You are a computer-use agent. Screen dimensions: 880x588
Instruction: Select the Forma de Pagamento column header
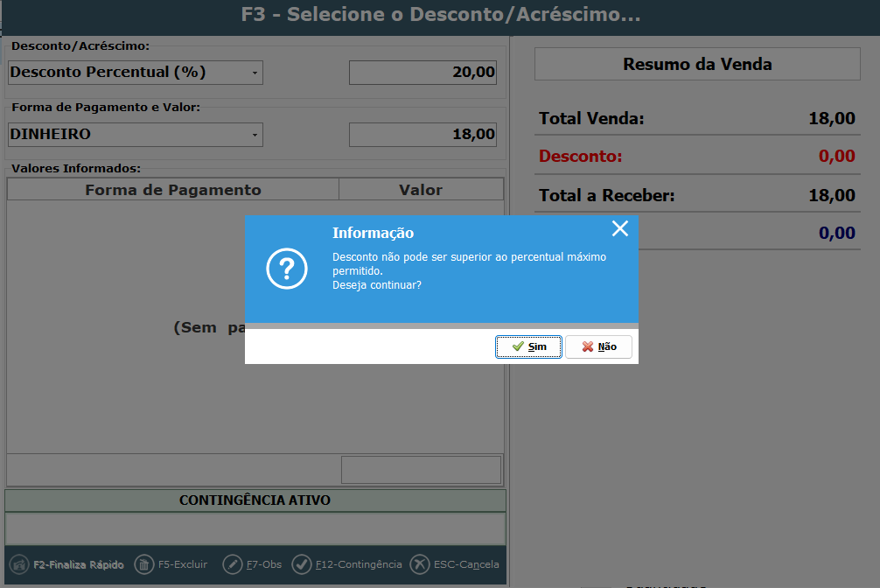tap(172, 190)
